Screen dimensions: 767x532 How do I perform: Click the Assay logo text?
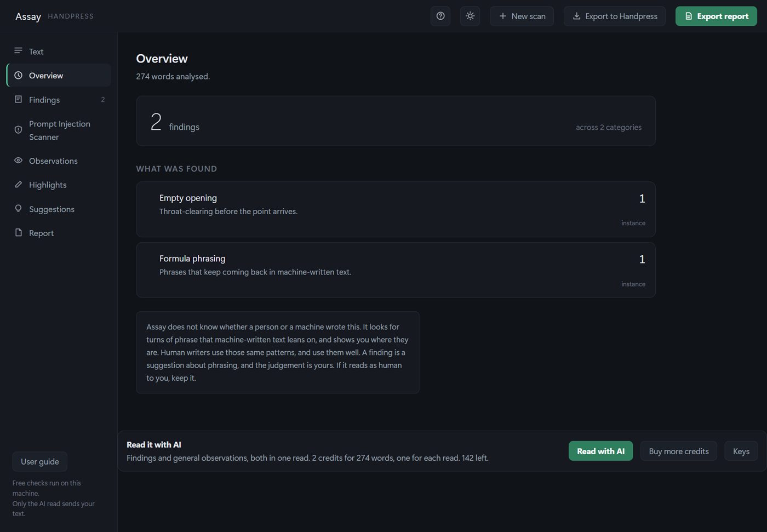point(28,16)
